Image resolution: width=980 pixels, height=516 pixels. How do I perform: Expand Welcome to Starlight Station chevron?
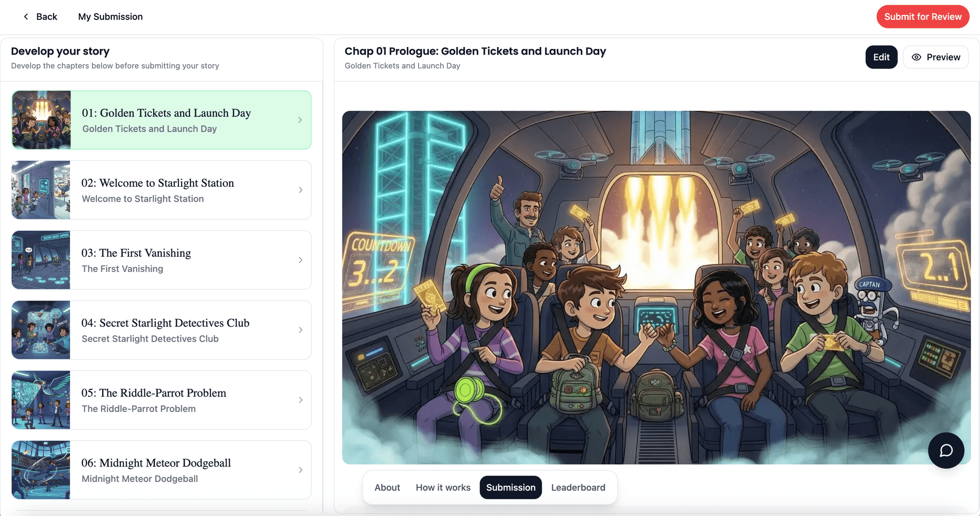click(x=301, y=190)
